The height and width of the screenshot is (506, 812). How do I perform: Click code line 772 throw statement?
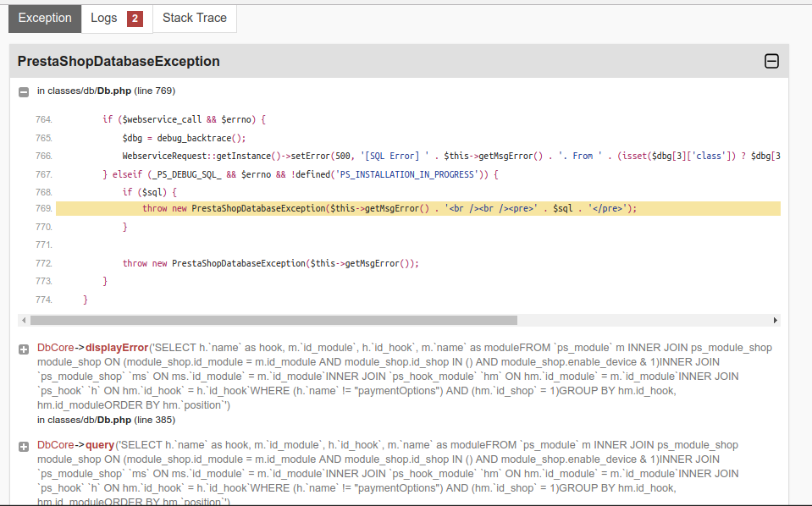point(270,263)
